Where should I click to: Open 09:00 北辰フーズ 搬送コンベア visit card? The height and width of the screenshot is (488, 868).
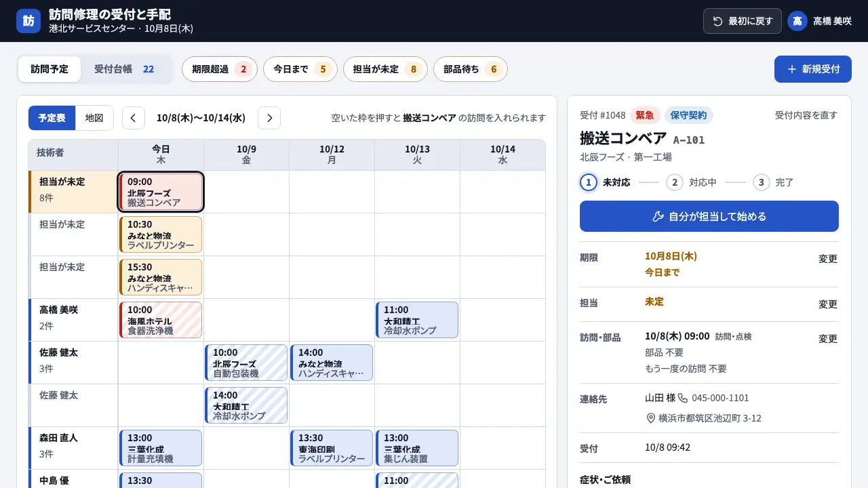coord(161,192)
